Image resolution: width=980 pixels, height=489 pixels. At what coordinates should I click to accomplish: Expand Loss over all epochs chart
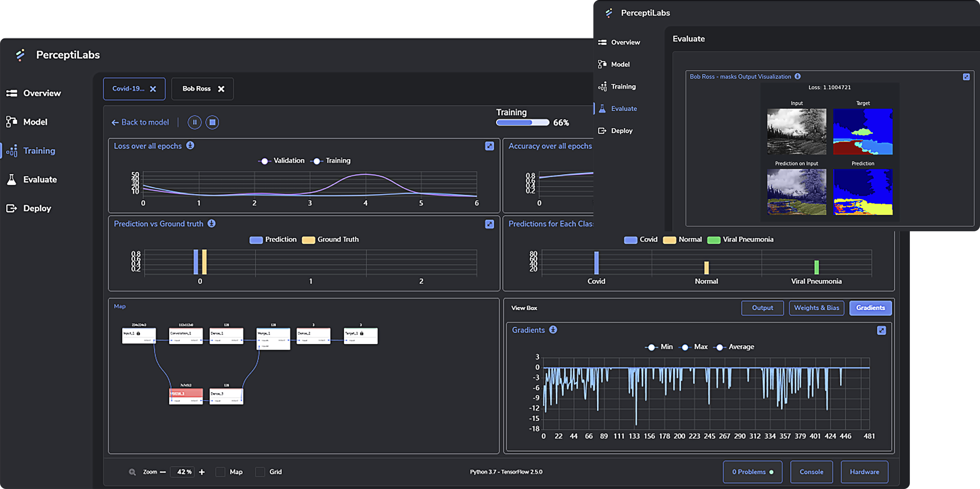tap(489, 146)
